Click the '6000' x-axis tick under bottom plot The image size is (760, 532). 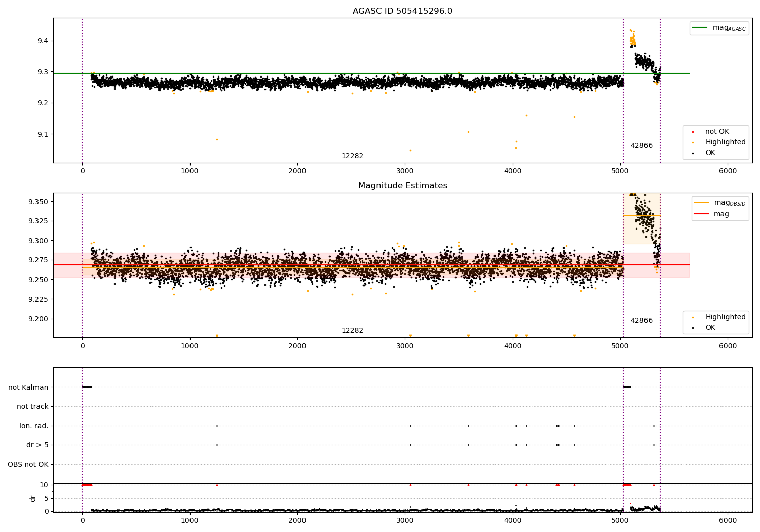point(728,520)
